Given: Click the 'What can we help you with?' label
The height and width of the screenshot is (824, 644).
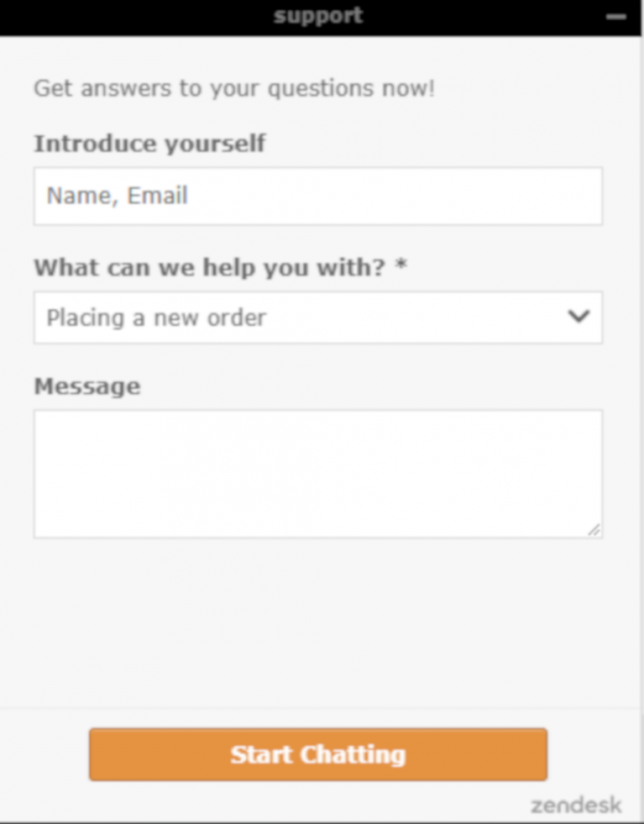Looking at the screenshot, I should click(x=209, y=268).
